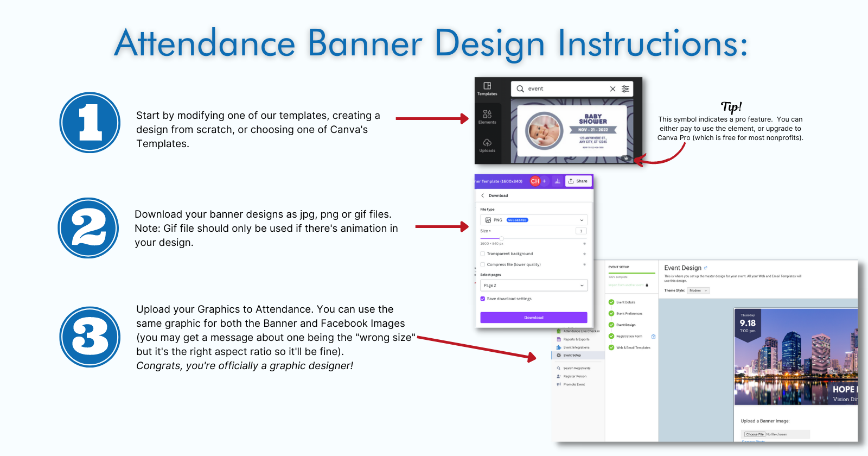Click the Event Integrations puzzle icon

click(559, 347)
